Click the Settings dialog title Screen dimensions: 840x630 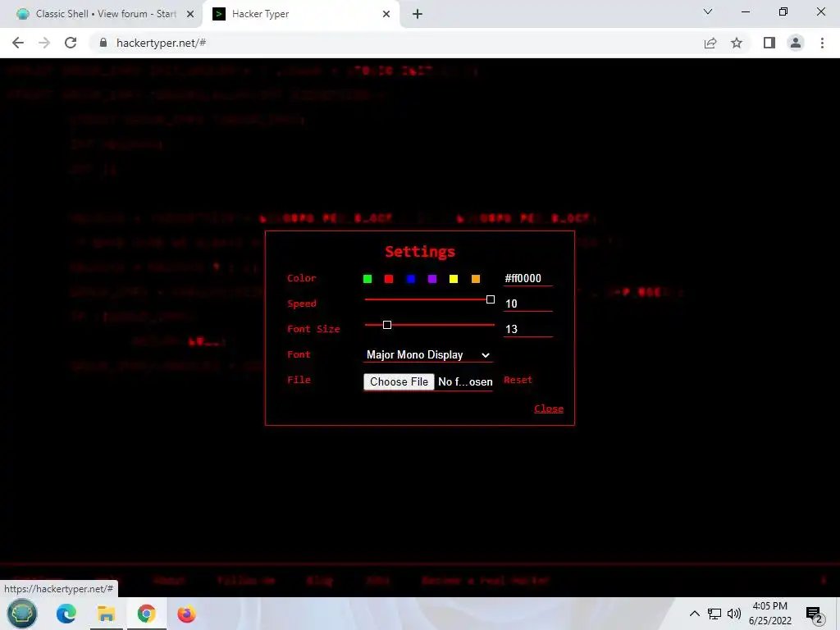click(x=420, y=252)
